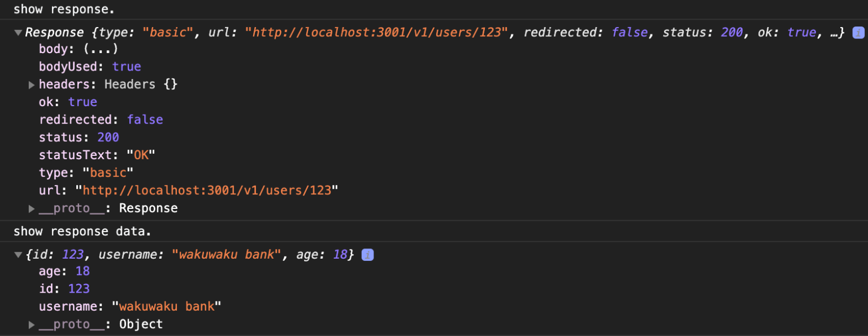
Task: Click the body: (...) getter value
Action: [x=101, y=49]
